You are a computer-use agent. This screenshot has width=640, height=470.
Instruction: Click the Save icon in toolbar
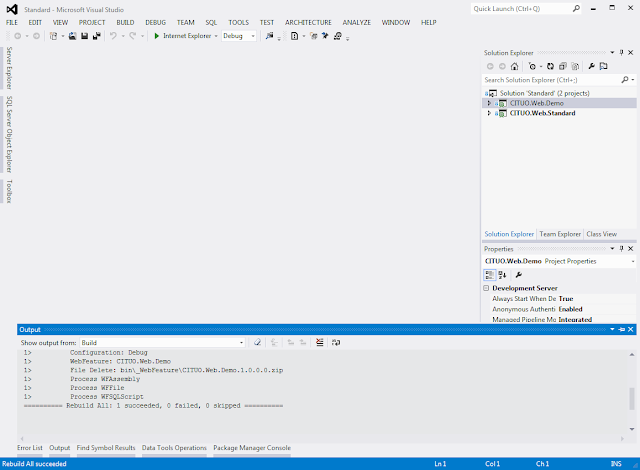tap(84, 36)
